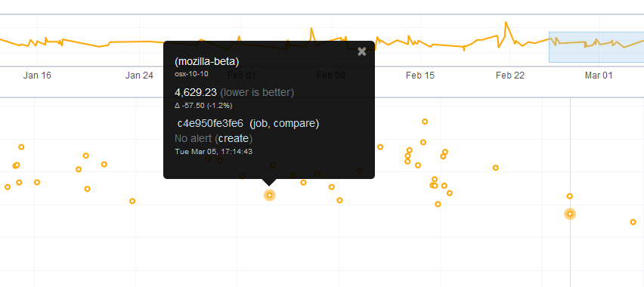Click lowest data point right of tooltip arrow
This screenshot has width=644, height=287.
(x=339, y=200)
